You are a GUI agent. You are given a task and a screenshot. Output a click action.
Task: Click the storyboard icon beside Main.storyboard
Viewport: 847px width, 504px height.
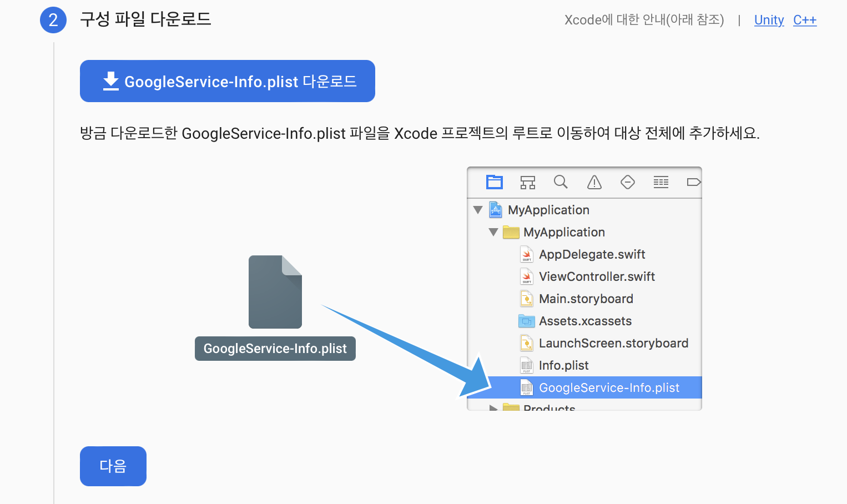pyautogui.click(x=527, y=299)
